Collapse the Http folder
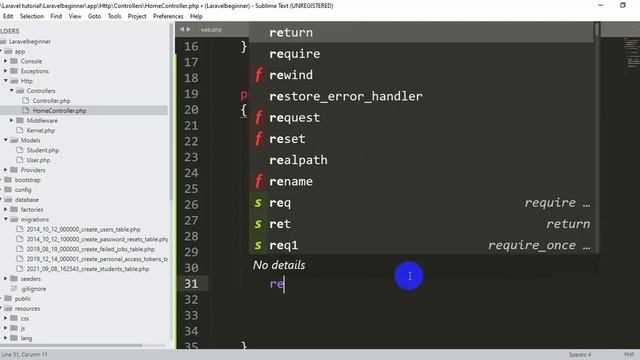The image size is (640, 360). point(6,81)
